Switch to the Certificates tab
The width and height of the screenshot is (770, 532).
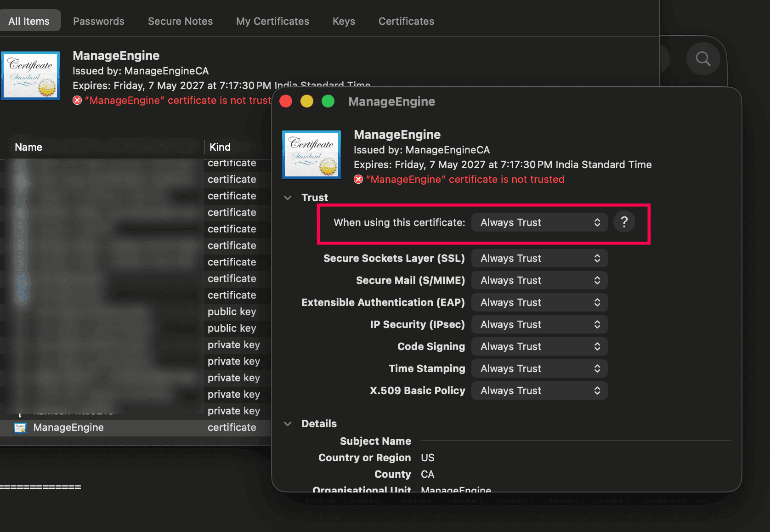[x=407, y=21]
